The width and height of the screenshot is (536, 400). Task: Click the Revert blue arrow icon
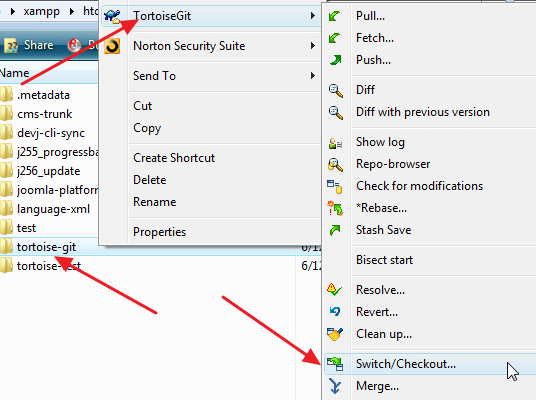(335, 311)
